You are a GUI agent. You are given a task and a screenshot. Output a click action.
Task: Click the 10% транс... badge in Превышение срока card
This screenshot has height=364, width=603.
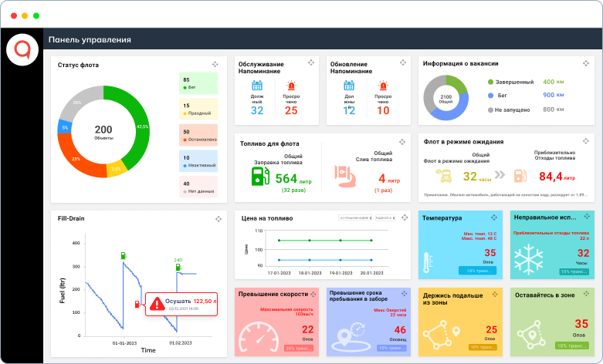click(391, 348)
